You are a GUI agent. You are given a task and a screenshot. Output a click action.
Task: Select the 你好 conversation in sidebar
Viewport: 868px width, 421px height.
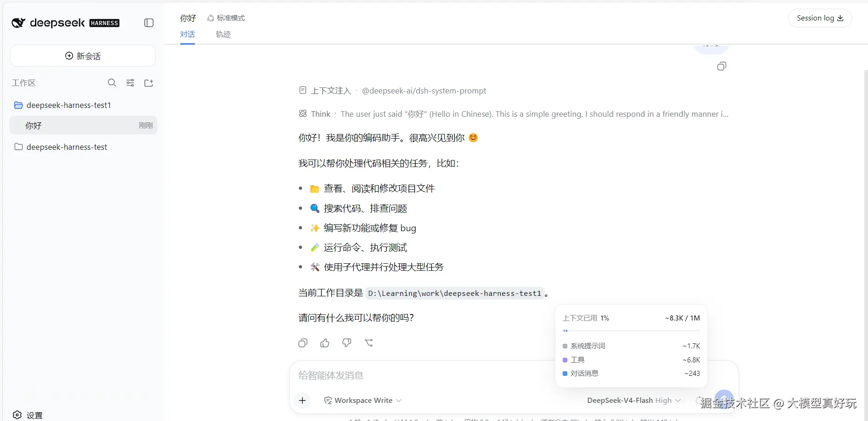coord(83,126)
